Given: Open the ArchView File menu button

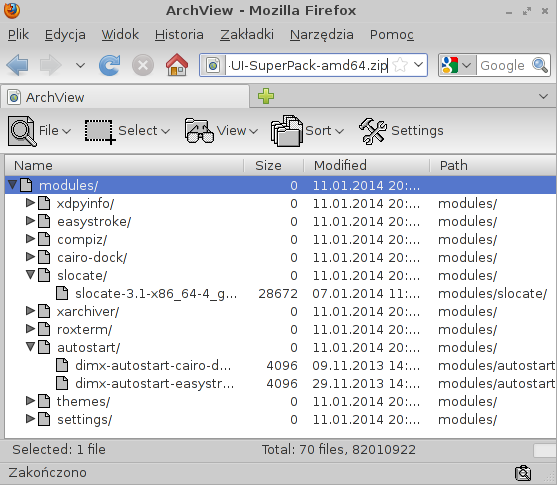Looking at the screenshot, I should point(39,131).
